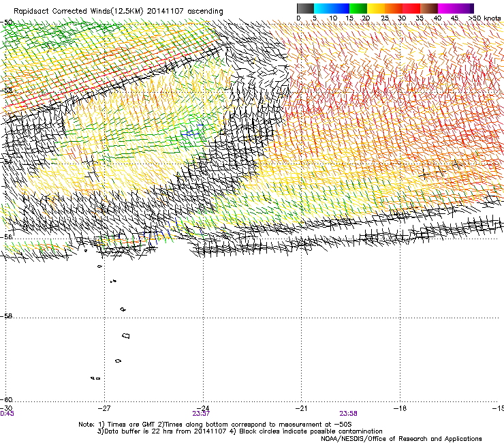504x443 pixels.
Task: Click the red 30-35 knots color segment
Action: 411,8
